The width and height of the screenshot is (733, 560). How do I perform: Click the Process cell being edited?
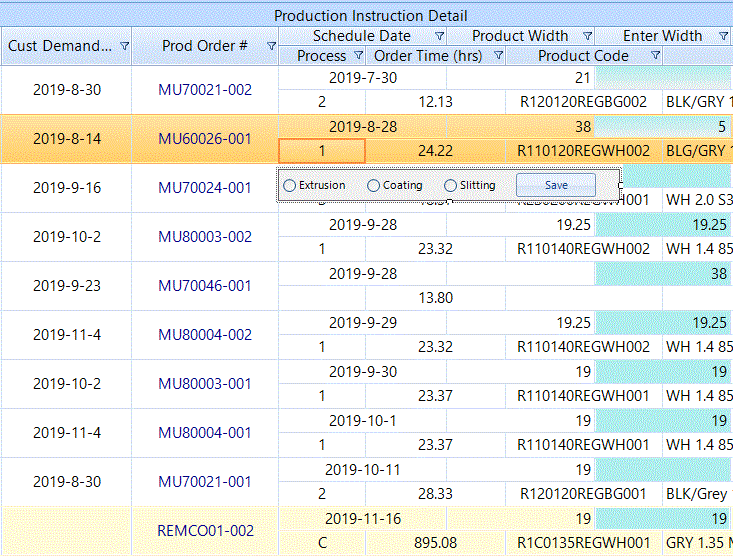pos(322,151)
